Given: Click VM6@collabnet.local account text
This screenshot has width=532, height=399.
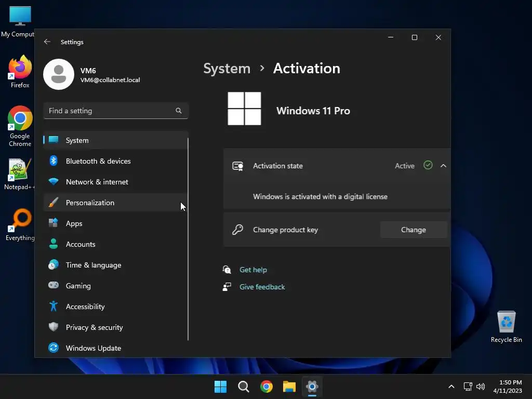Looking at the screenshot, I should point(110,80).
